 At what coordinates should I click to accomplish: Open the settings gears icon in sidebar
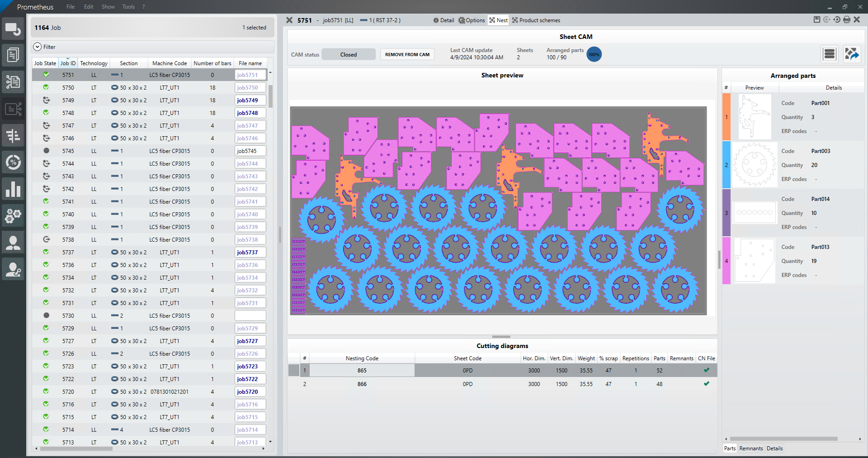pyautogui.click(x=13, y=215)
